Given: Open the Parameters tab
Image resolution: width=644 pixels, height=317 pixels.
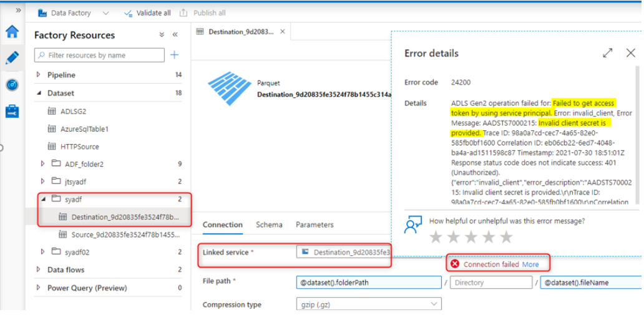Looking at the screenshot, I should click(315, 225).
